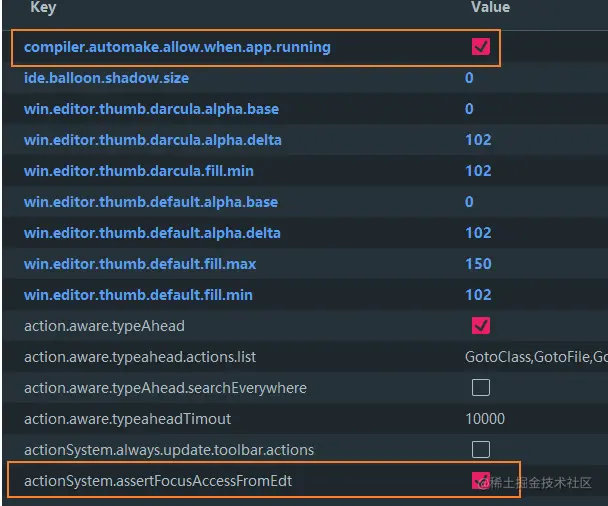Toggle actionSystem.assertFocusAccessFromEdt checkbox
This screenshot has height=506, width=608.
click(480, 480)
